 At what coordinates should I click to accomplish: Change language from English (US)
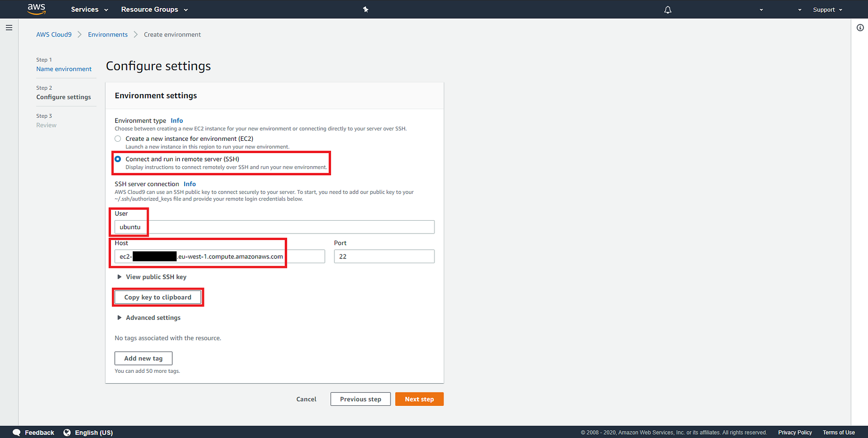(94, 432)
